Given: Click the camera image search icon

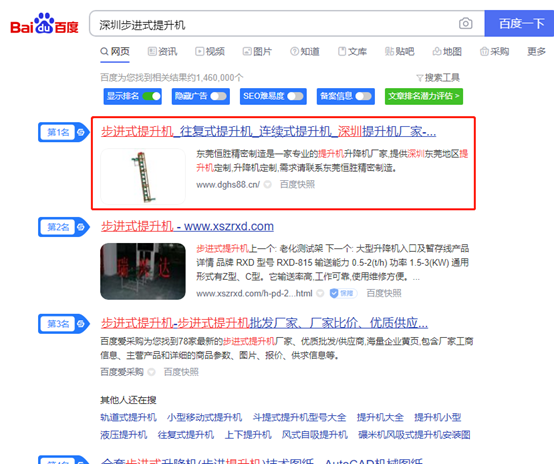Looking at the screenshot, I should [x=465, y=24].
